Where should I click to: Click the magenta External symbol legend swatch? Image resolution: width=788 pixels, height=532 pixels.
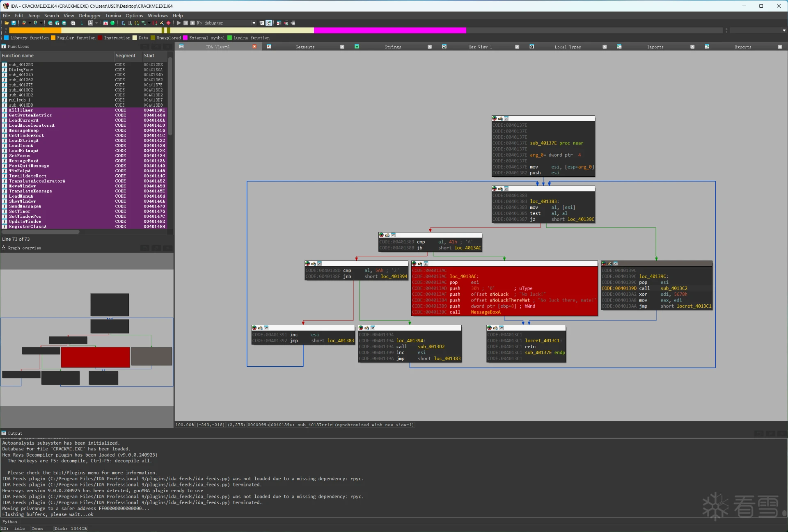click(185, 38)
